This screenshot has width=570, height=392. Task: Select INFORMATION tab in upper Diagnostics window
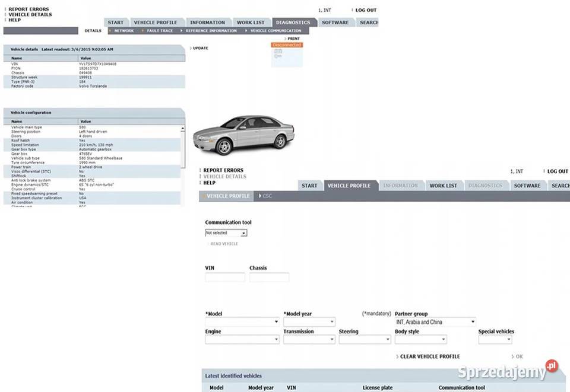[x=208, y=23]
